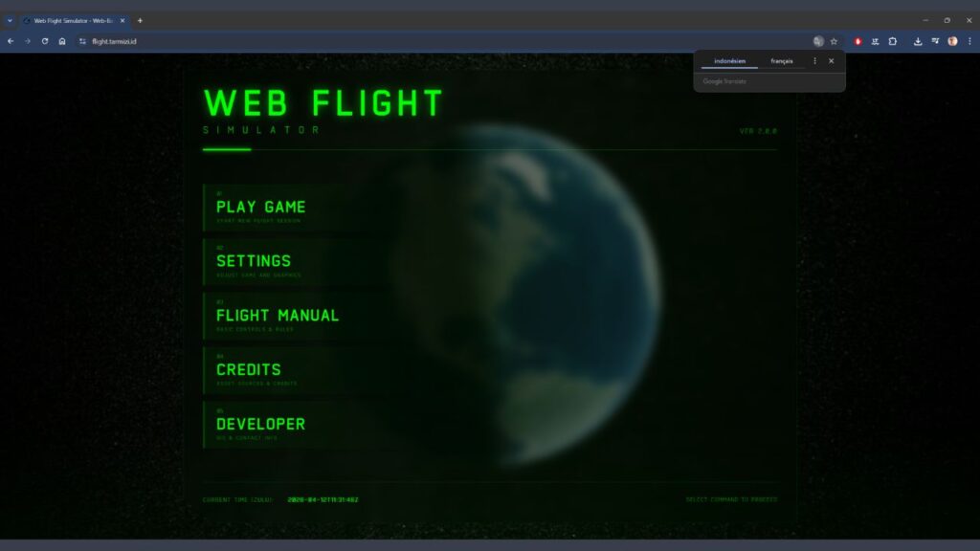Select the français language tab

coord(783,60)
